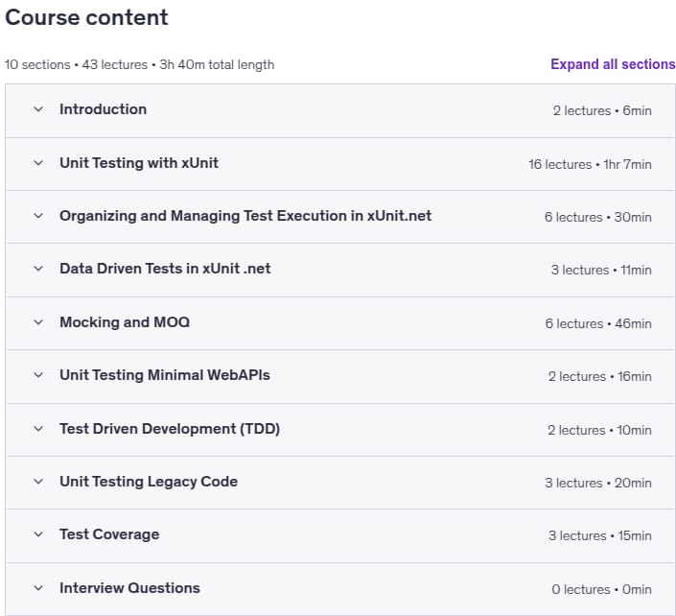
Task: Select Data Driven Tests in xUnit .net title
Action: click(165, 269)
